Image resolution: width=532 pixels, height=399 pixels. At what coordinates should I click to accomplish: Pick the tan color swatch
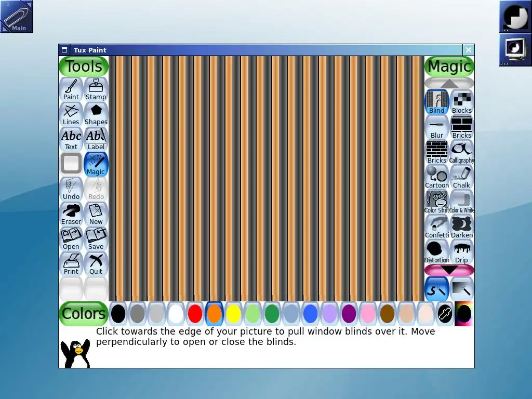(x=406, y=313)
